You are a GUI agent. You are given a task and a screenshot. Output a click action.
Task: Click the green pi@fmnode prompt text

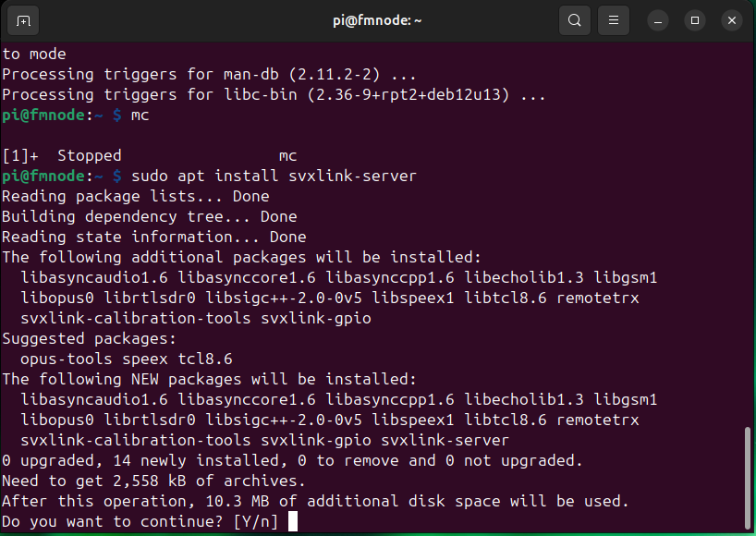click(42, 176)
